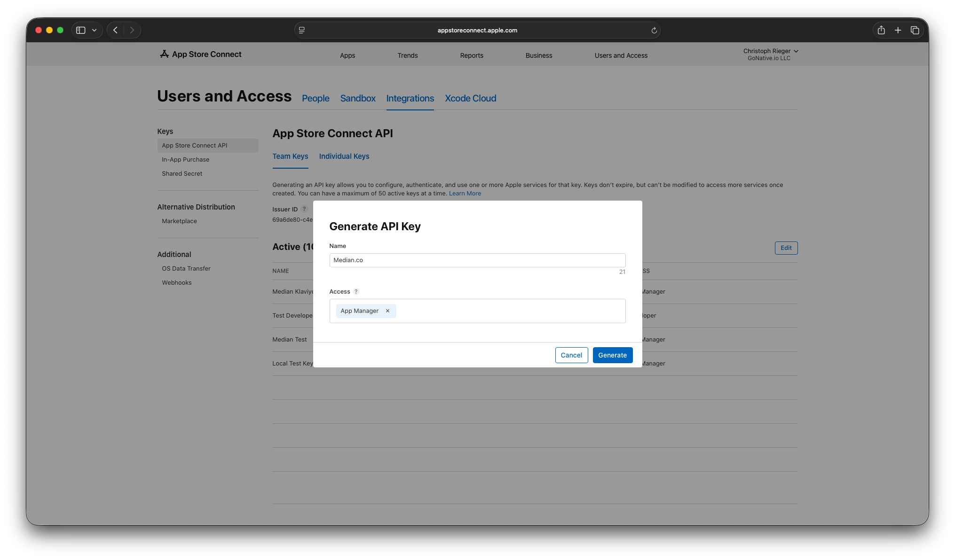Open the Business menu item
The image size is (955, 560).
539,55
